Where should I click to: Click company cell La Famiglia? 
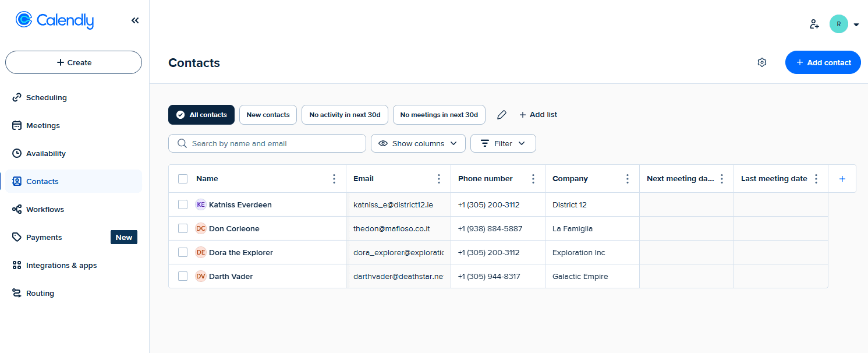coord(592,228)
